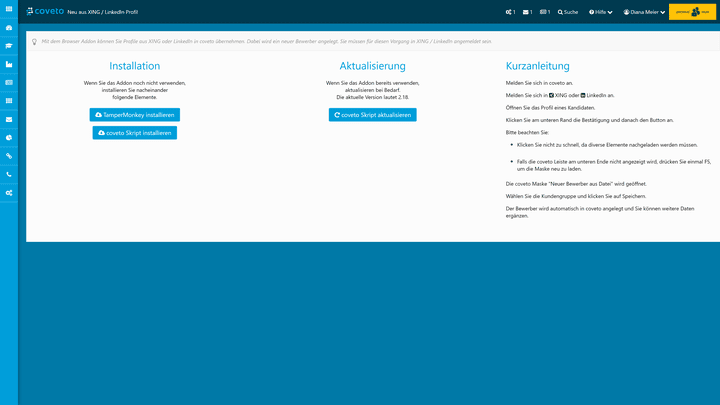Click the yellow personal logo banner
The width and height of the screenshot is (720, 405).
(692, 12)
